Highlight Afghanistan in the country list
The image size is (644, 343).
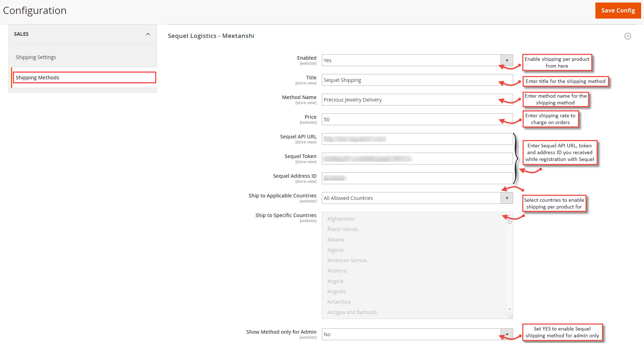click(x=341, y=219)
